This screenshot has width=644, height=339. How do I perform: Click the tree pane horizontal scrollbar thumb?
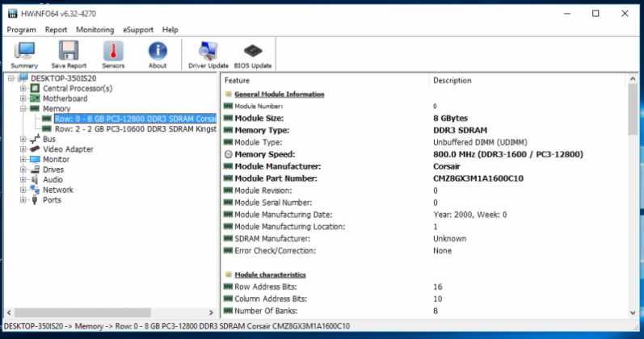pos(82,312)
